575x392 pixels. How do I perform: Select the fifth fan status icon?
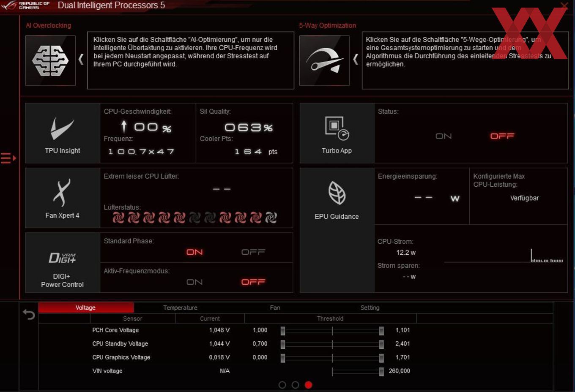point(179,218)
